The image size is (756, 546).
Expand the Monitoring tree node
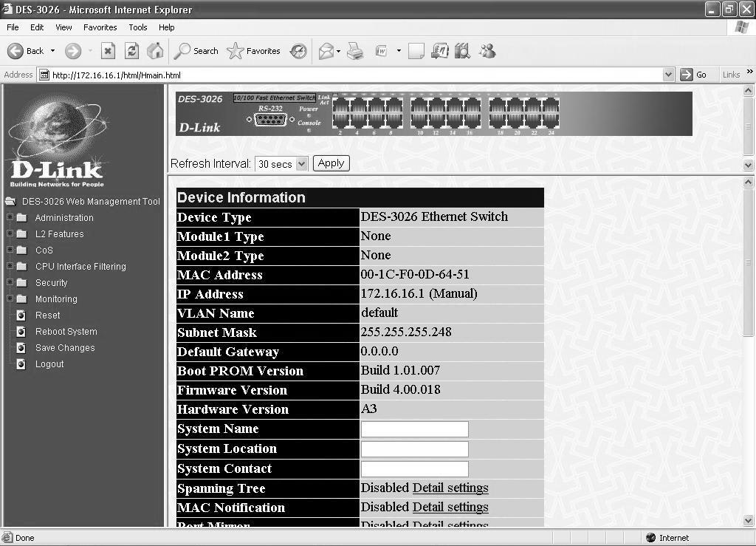pyautogui.click(x=10, y=298)
